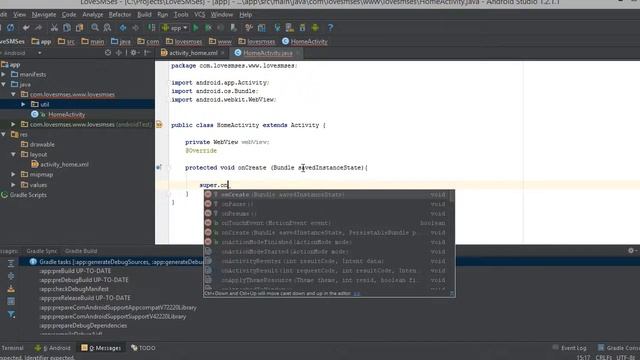Click the Redo arrow icon
This screenshot has width=640, height=360.
click(38, 28)
